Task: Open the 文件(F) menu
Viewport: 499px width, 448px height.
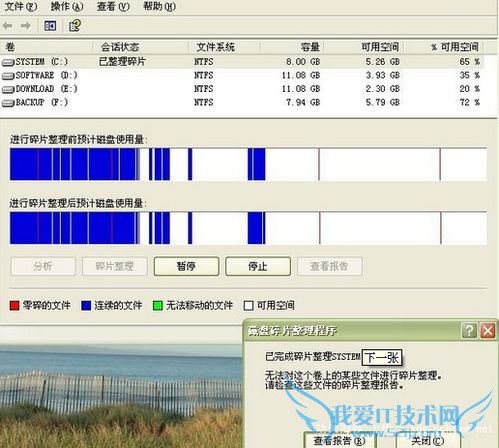Action: point(21,6)
